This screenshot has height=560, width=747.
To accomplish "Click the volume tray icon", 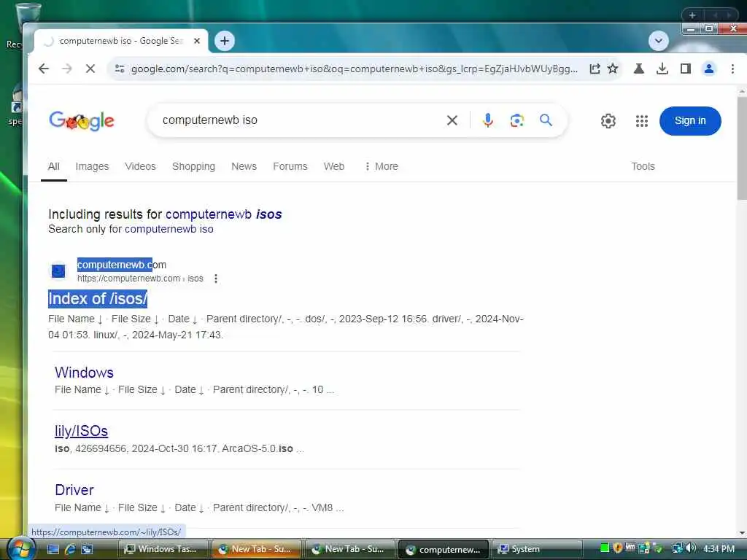I will [x=692, y=548].
